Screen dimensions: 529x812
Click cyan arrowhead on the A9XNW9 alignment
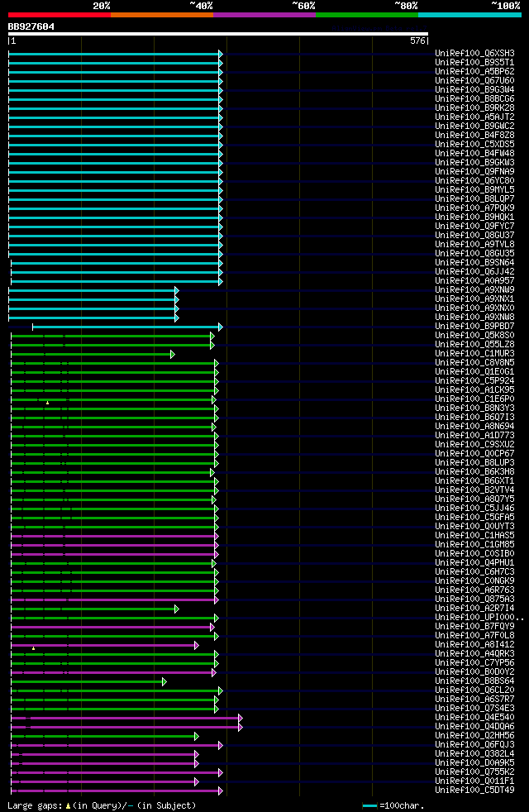click(177, 290)
